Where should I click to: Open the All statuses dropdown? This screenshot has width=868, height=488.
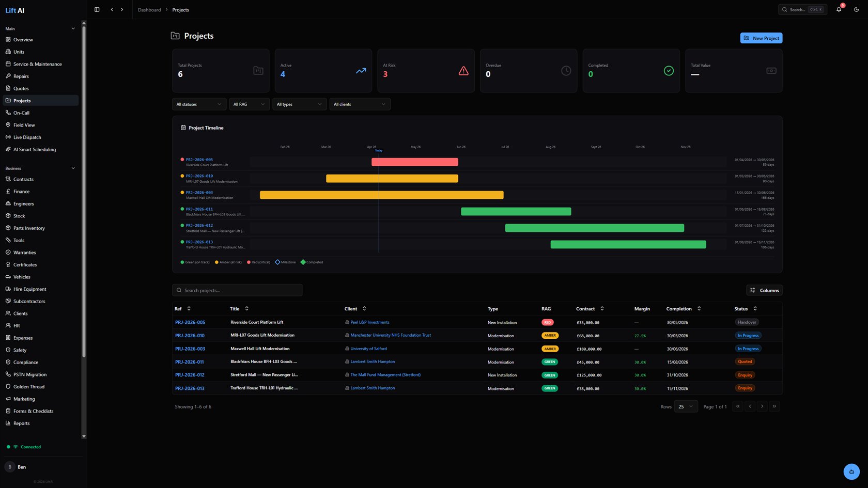199,104
